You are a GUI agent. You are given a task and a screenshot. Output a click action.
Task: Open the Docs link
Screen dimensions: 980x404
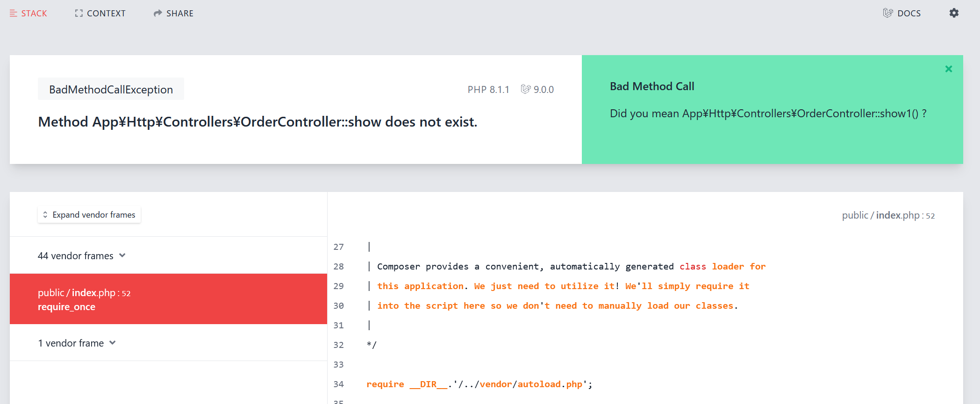901,13
